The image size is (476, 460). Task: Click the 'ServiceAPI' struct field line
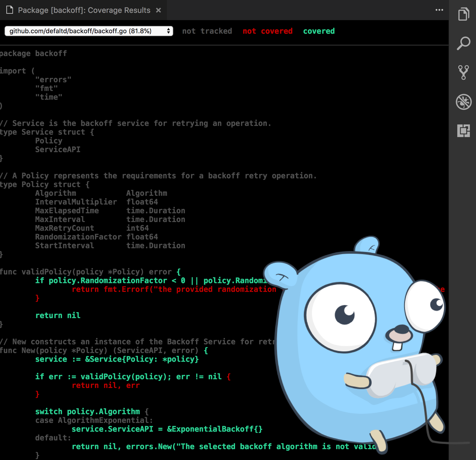(x=58, y=149)
